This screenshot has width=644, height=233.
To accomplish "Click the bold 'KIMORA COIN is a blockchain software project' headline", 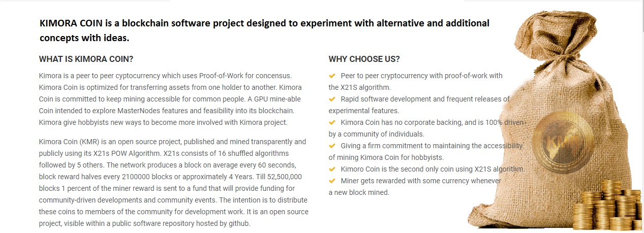I will 264,30.
